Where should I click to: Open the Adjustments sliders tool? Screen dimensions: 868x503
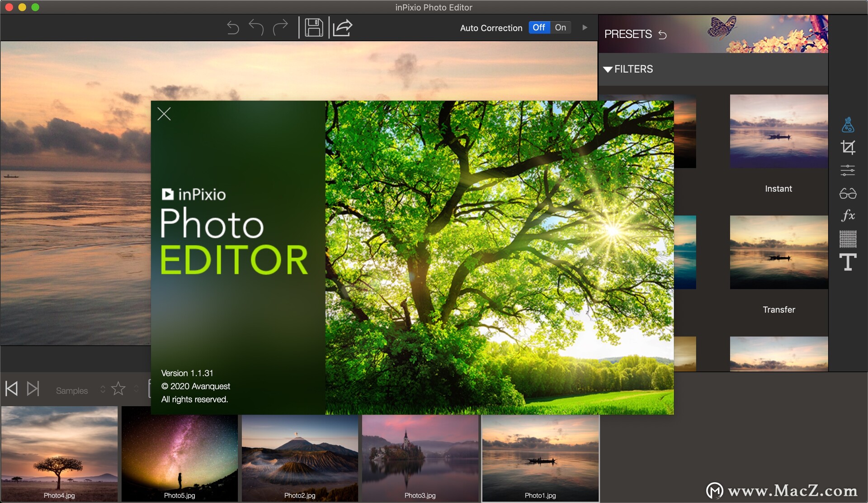tap(848, 170)
